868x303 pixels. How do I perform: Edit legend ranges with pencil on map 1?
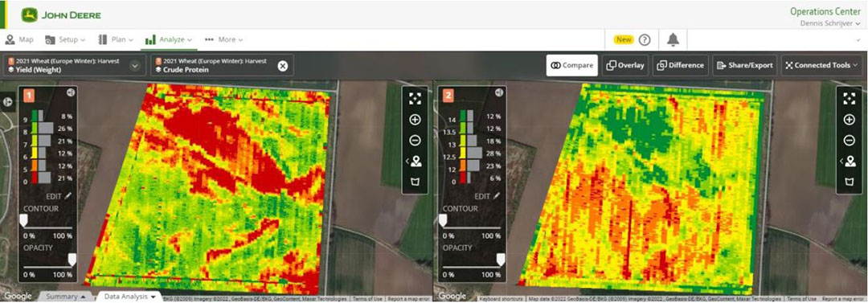tap(58, 195)
